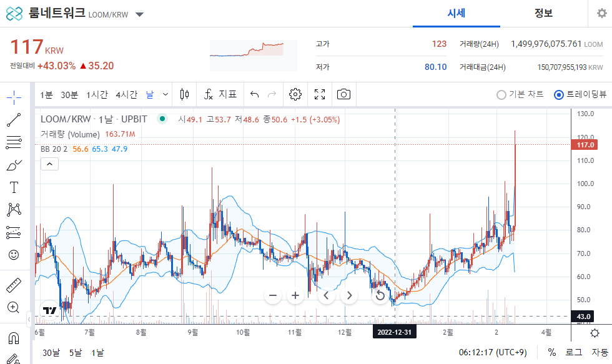The height and width of the screenshot is (364, 612).
Task: Click the chart zoom in plus button
Action: tap(295, 295)
